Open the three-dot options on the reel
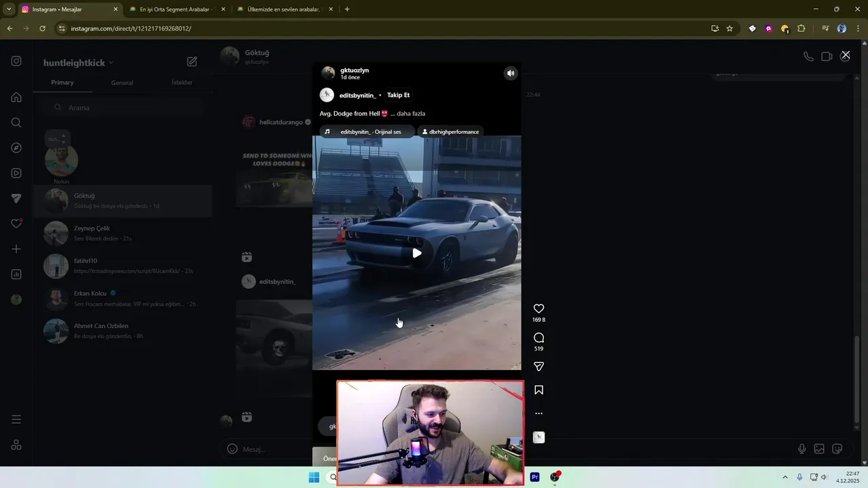Screen dimensions: 868x488 pyautogui.click(x=538, y=413)
